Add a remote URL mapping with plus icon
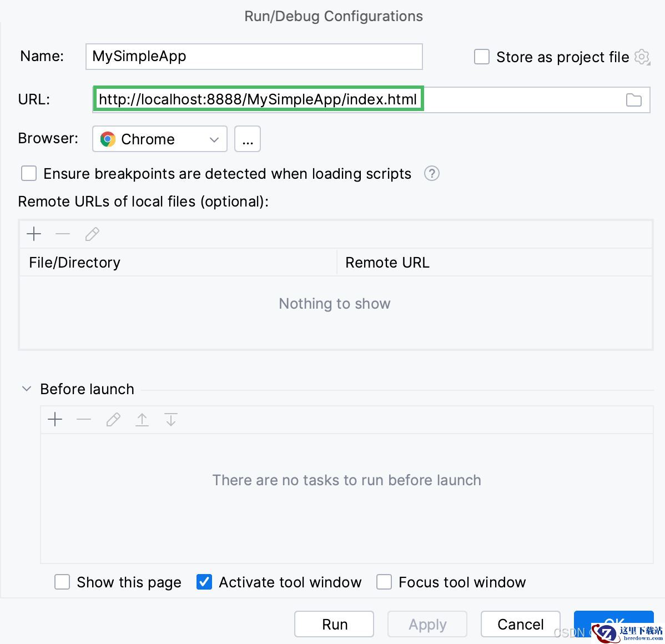The height and width of the screenshot is (644, 665). (x=34, y=234)
